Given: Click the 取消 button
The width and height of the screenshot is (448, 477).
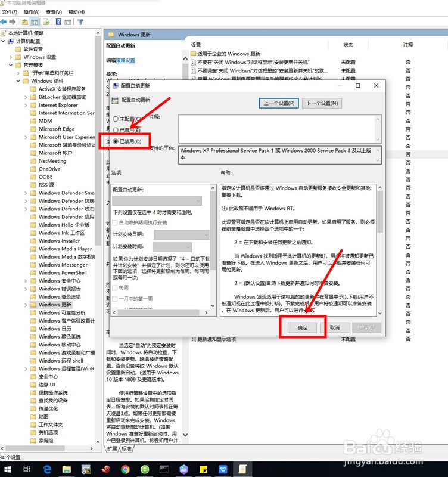Looking at the screenshot, I should pyautogui.click(x=335, y=327).
